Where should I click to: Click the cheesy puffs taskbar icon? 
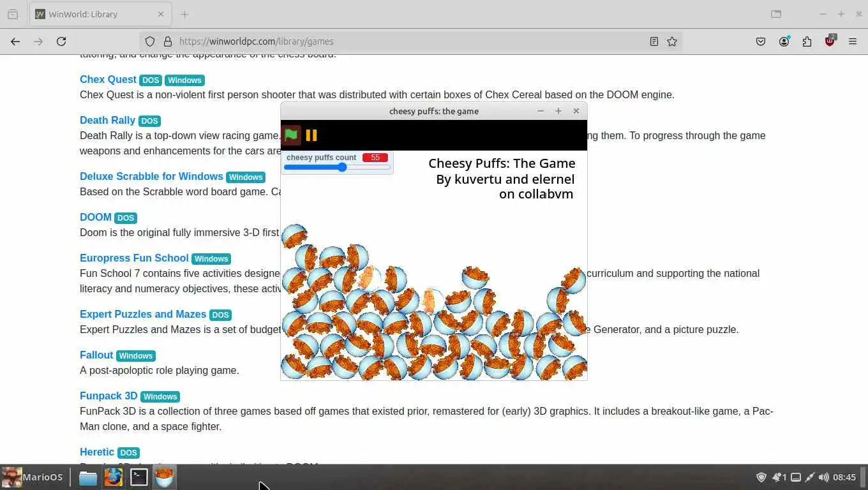164,477
